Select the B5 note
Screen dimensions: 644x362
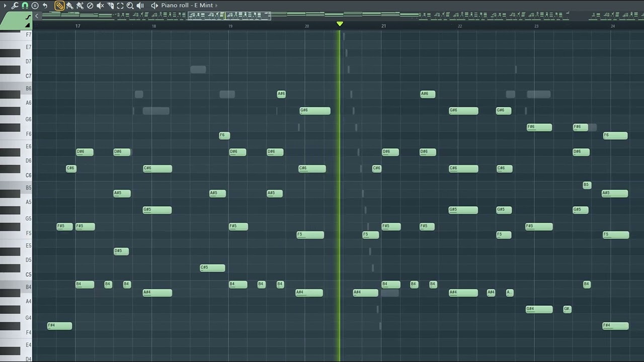(587, 185)
